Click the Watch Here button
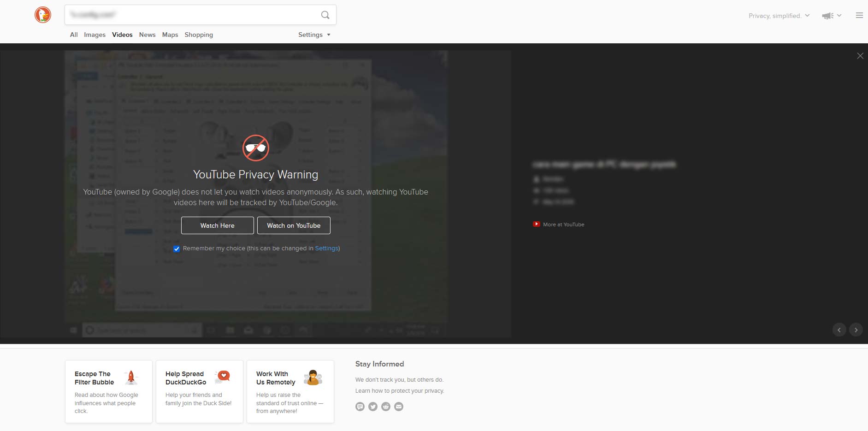The image size is (868, 431). (218, 225)
